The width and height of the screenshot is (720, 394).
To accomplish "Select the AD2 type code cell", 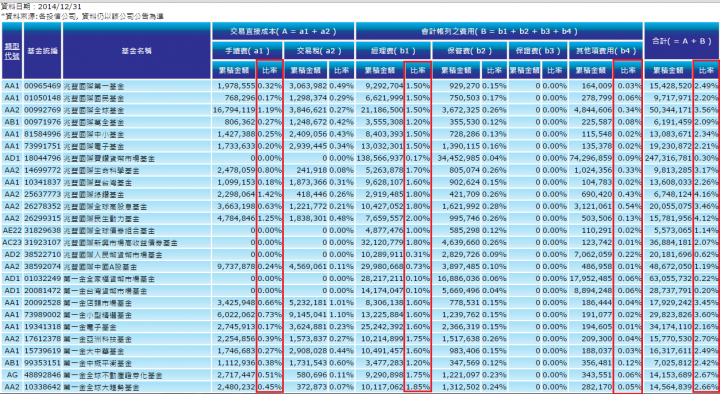I will (12, 254).
